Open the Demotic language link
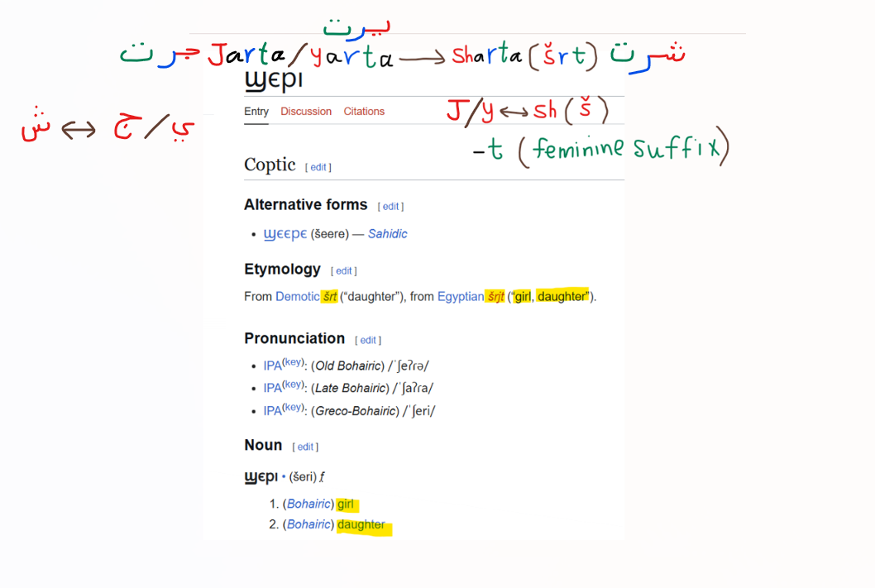This screenshot has width=875, height=588. [297, 296]
